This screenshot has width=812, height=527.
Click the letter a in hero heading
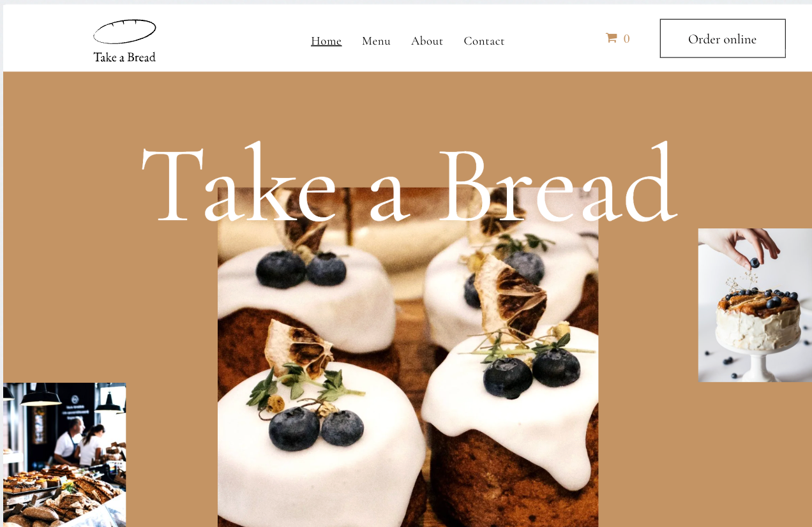pyautogui.click(x=387, y=198)
